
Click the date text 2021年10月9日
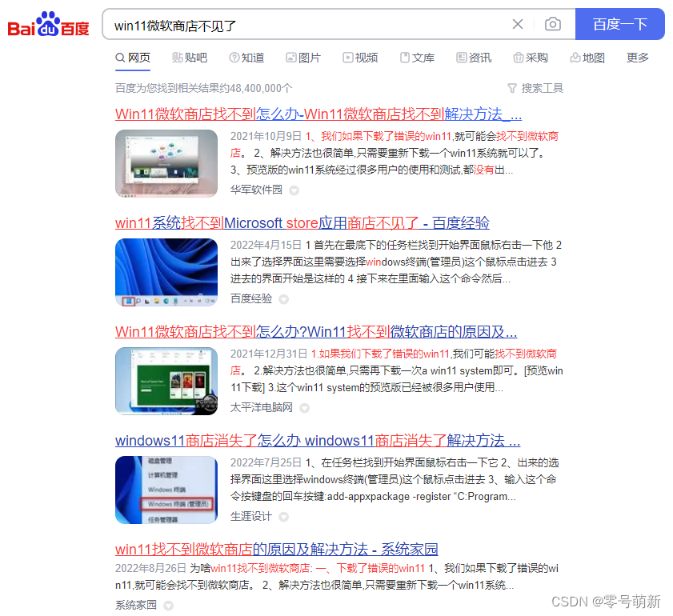pos(266,137)
